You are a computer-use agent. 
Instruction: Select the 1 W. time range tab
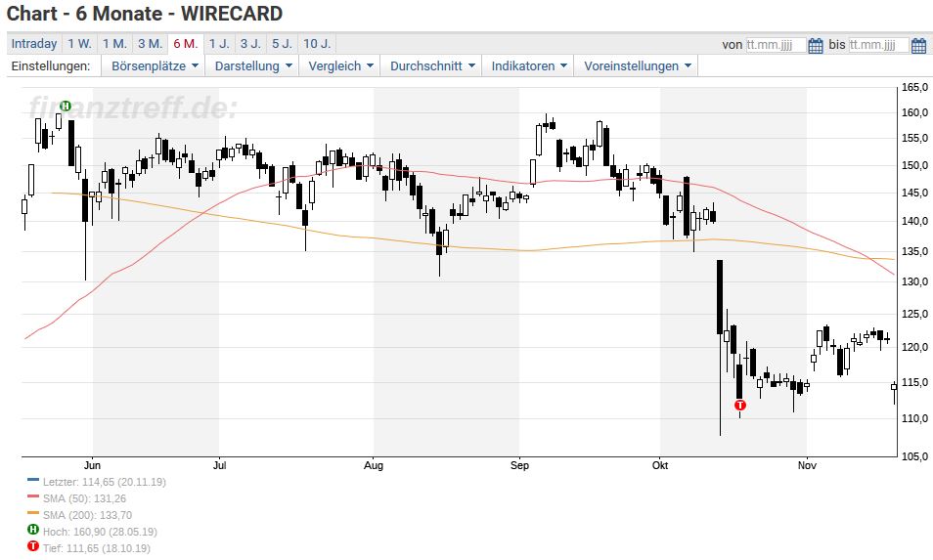(79, 44)
